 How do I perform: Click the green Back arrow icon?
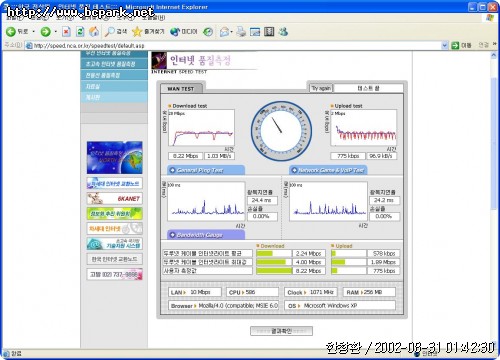point(11,32)
